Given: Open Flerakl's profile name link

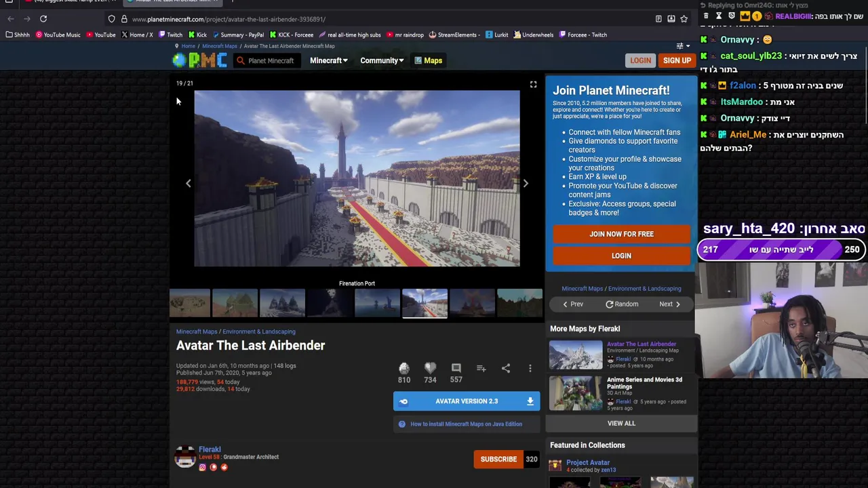Looking at the screenshot, I should (210, 449).
